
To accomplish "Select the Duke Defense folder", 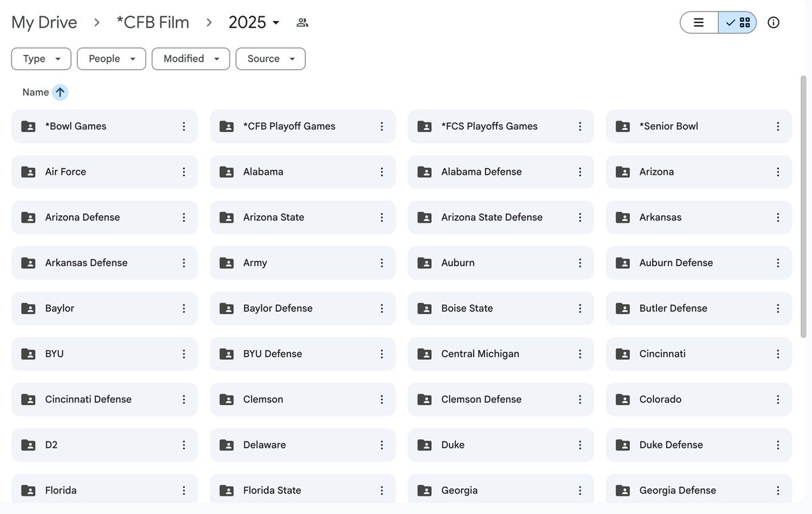I will click(699, 445).
